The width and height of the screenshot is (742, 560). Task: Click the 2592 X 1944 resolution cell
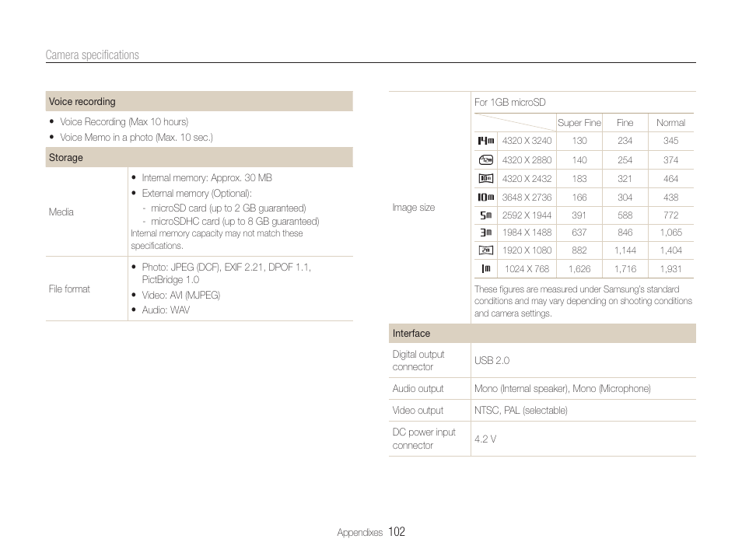(x=527, y=215)
